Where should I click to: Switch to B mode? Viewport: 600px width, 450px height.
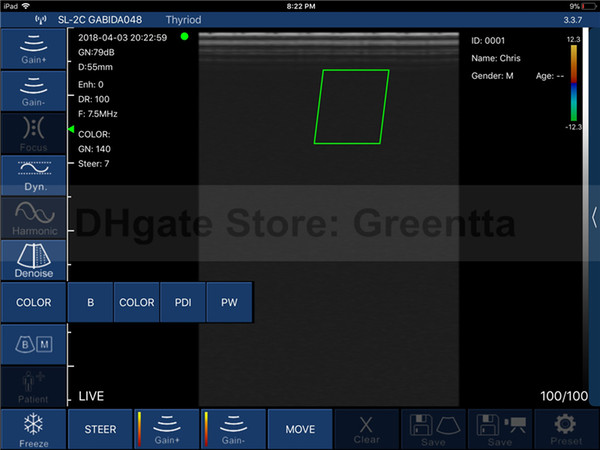[91, 303]
